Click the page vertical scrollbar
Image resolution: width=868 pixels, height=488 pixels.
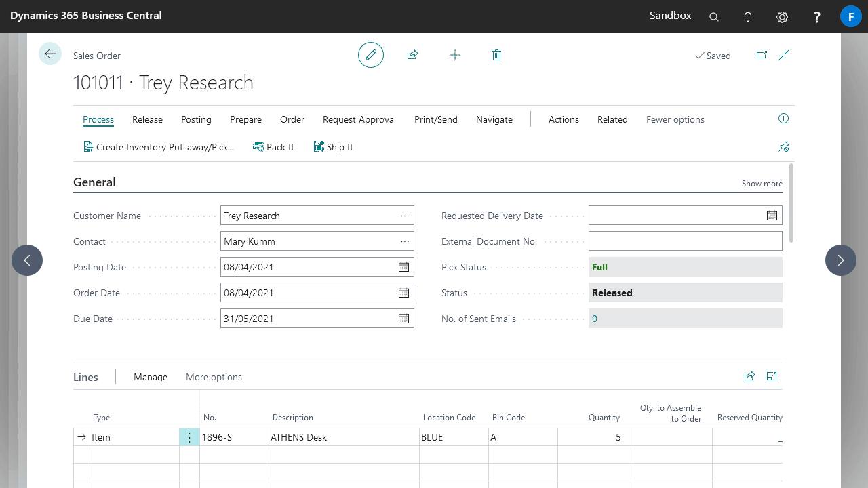(792, 203)
